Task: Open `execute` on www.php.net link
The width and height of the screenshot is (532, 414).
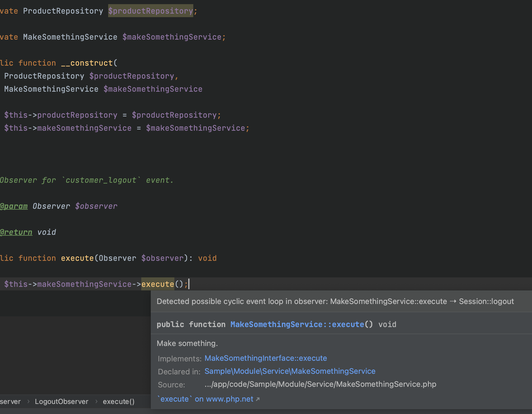Action: point(205,399)
